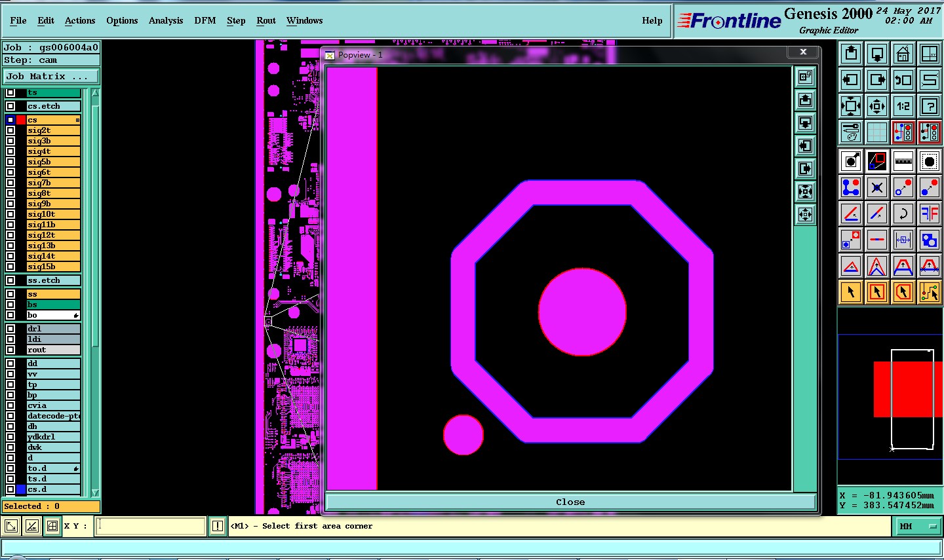Open the File menu

click(x=18, y=20)
